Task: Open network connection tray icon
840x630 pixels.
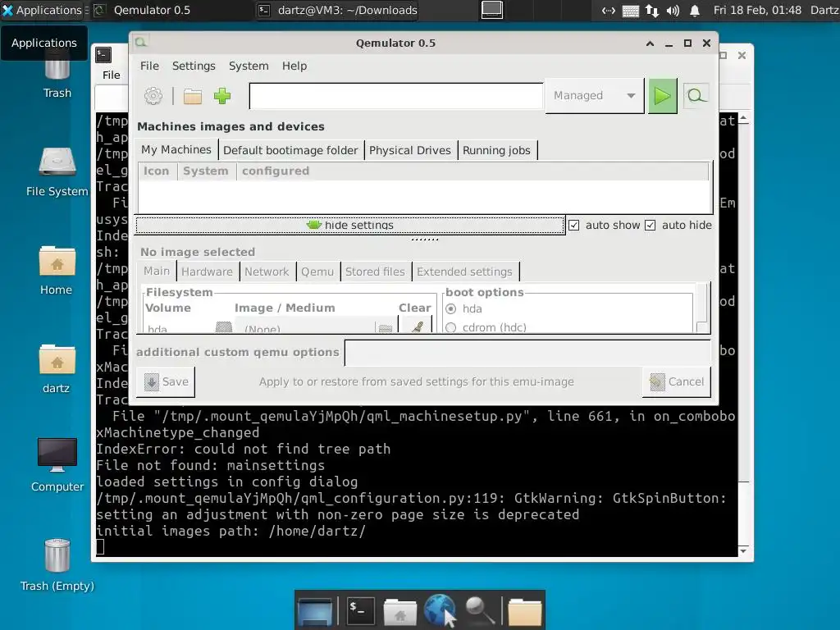Action: [652, 11]
